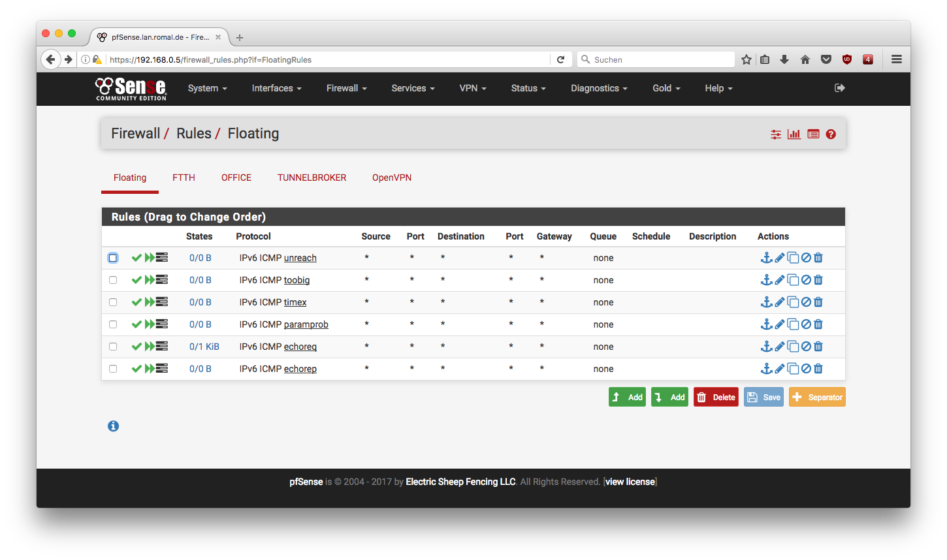Click the logout icon in the navigation bar
947x560 pixels.
click(x=840, y=88)
